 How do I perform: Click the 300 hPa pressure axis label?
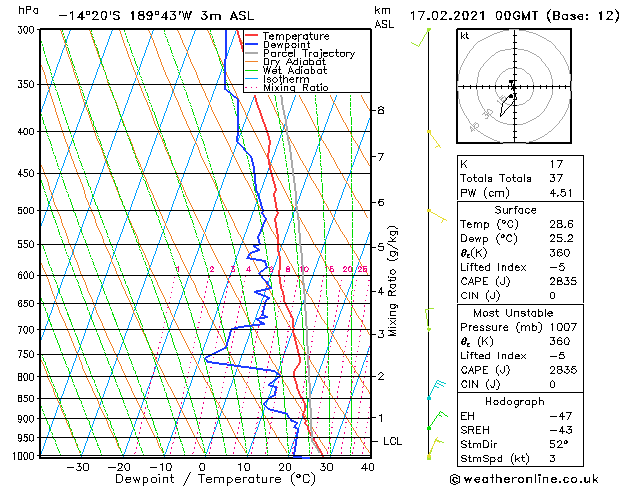click(x=28, y=30)
